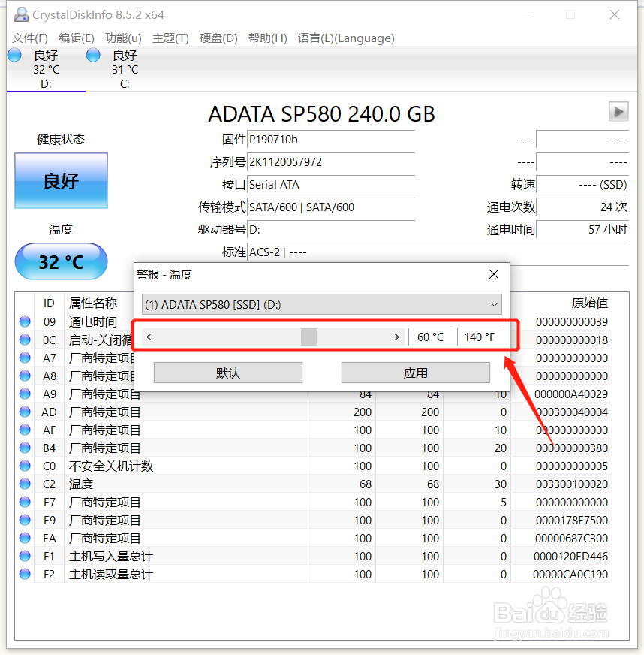Click the temperature slider thumb

pyautogui.click(x=308, y=337)
